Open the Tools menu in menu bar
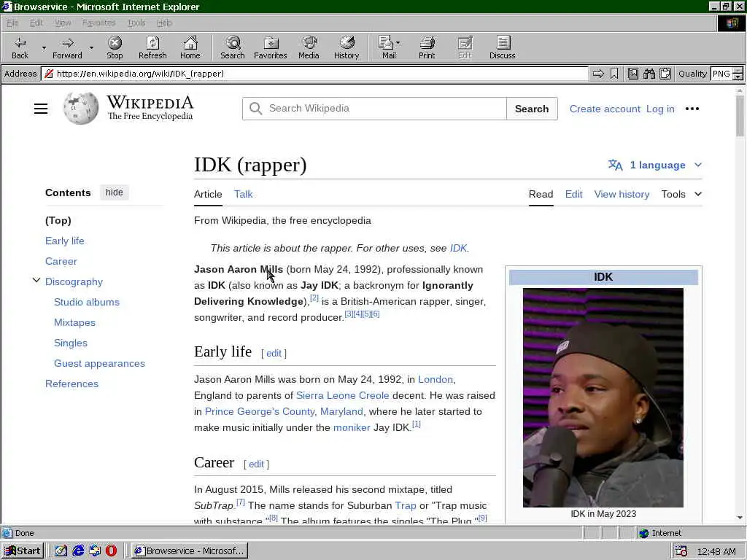Viewport: 747px width, 560px height. click(x=136, y=23)
